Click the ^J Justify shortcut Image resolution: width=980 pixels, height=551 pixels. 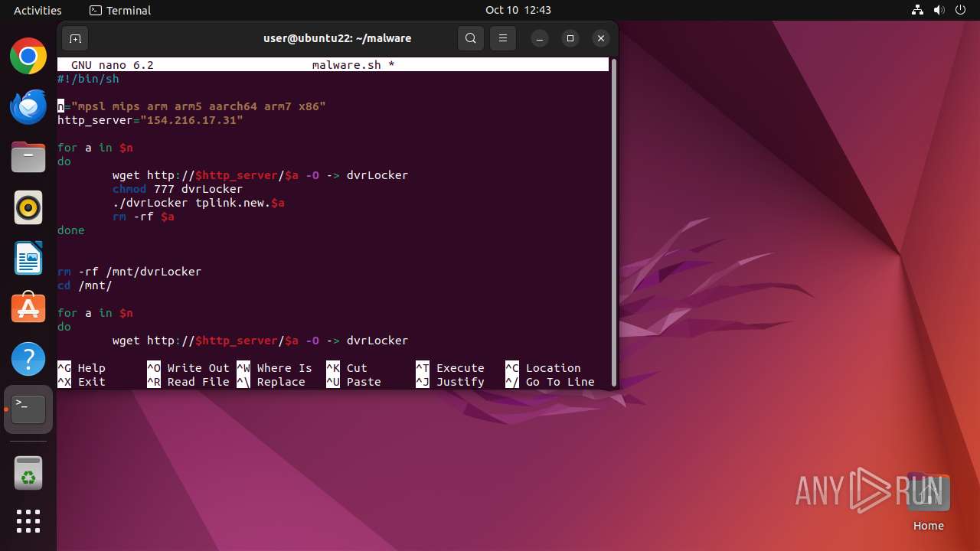click(x=450, y=382)
